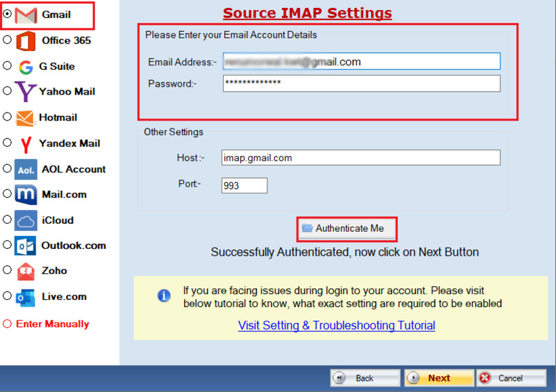
Task: Click the Successfully Authenticated status message
Action: click(345, 252)
